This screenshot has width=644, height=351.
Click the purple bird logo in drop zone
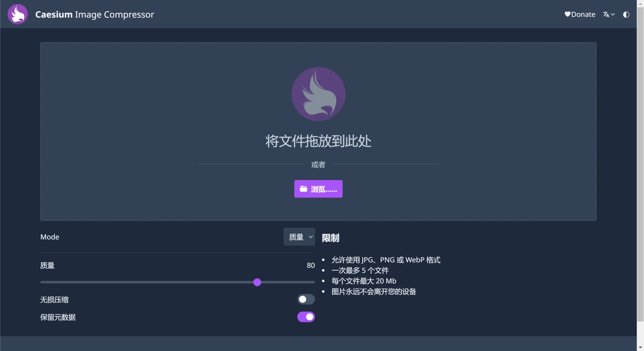point(318,94)
